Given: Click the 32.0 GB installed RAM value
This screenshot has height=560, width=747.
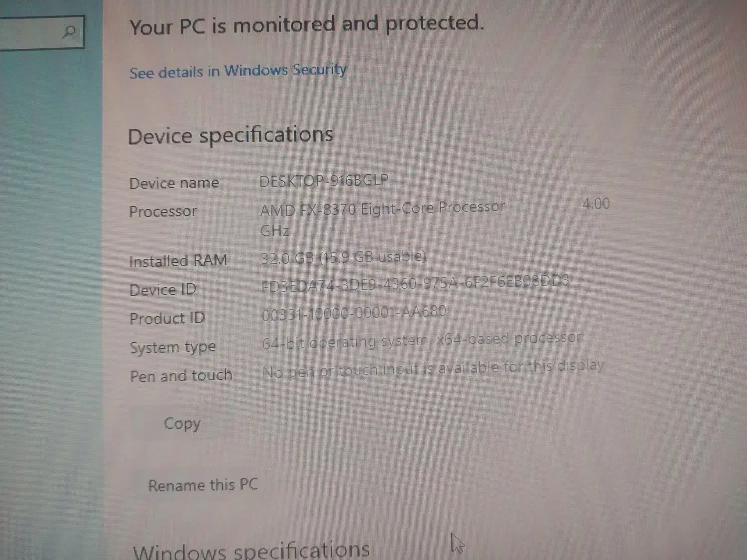Looking at the screenshot, I should pyautogui.click(x=344, y=257).
